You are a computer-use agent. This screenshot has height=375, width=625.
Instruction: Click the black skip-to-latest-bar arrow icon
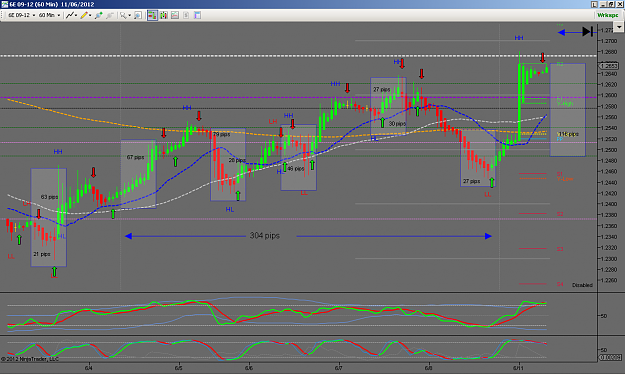pyautogui.click(x=588, y=31)
